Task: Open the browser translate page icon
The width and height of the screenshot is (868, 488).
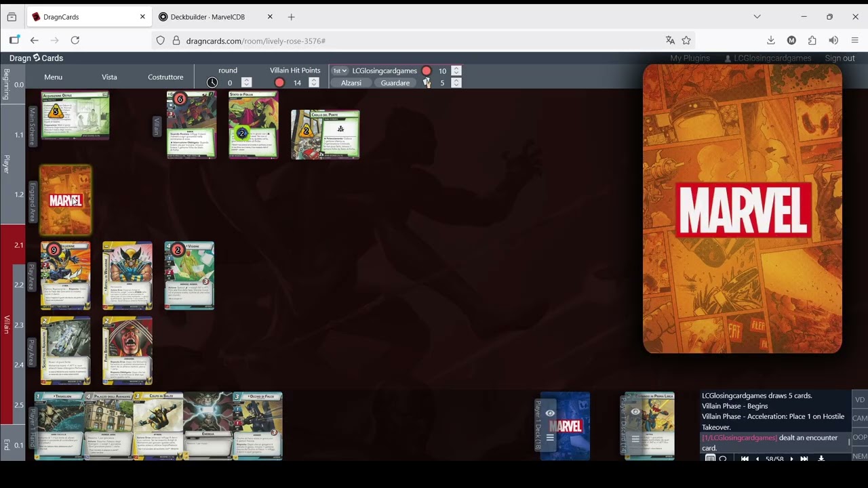Action: point(670,41)
